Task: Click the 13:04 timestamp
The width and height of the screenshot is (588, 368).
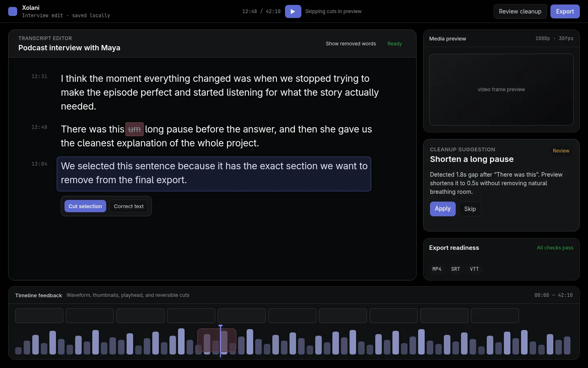Action: 40,164
